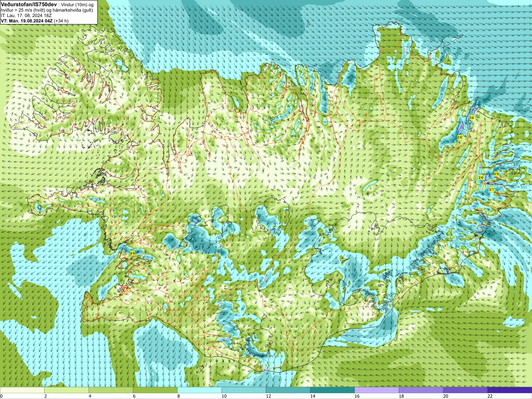Click the 'IT: Lau. 17. 08. 2024 18Z' line
The image size is (532, 399).
[26, 15]
